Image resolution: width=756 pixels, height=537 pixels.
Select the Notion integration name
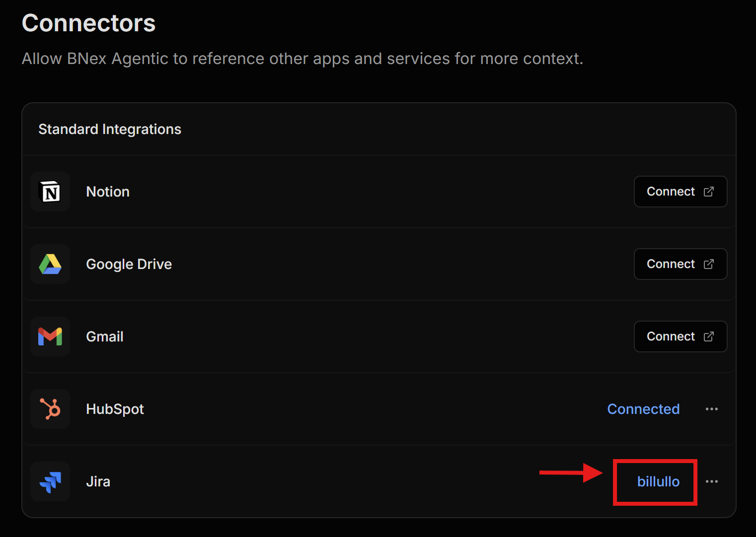(x=108, y=192)
